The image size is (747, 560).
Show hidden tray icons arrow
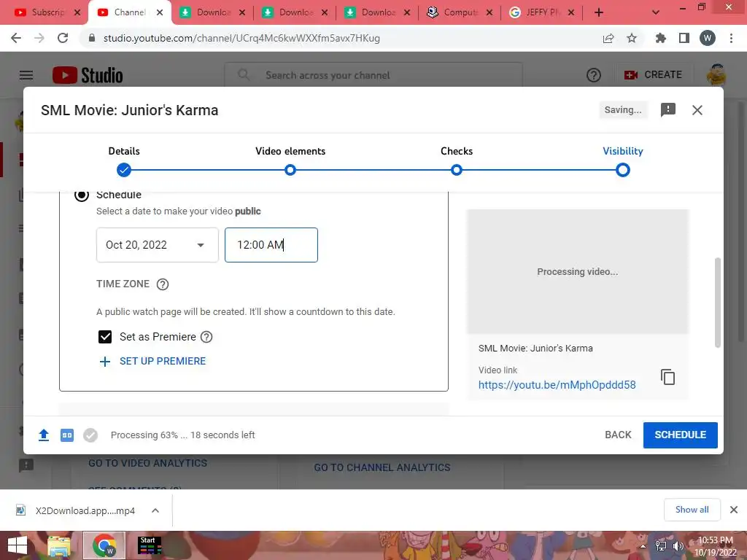tap(643, 545)
